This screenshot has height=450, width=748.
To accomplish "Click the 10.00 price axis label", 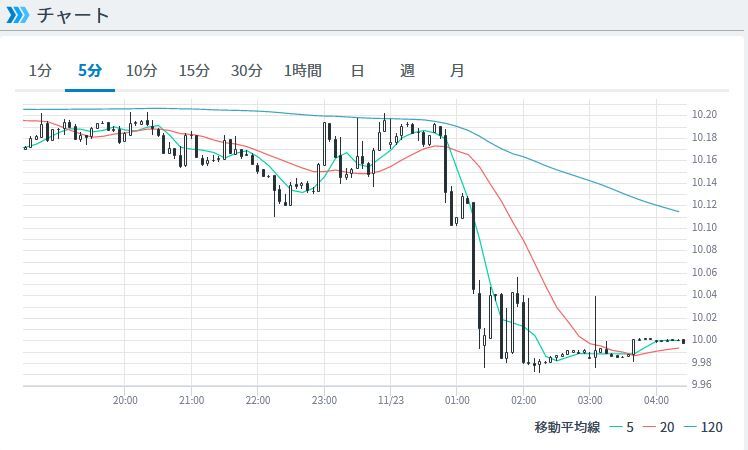I will tap(704, 340).
